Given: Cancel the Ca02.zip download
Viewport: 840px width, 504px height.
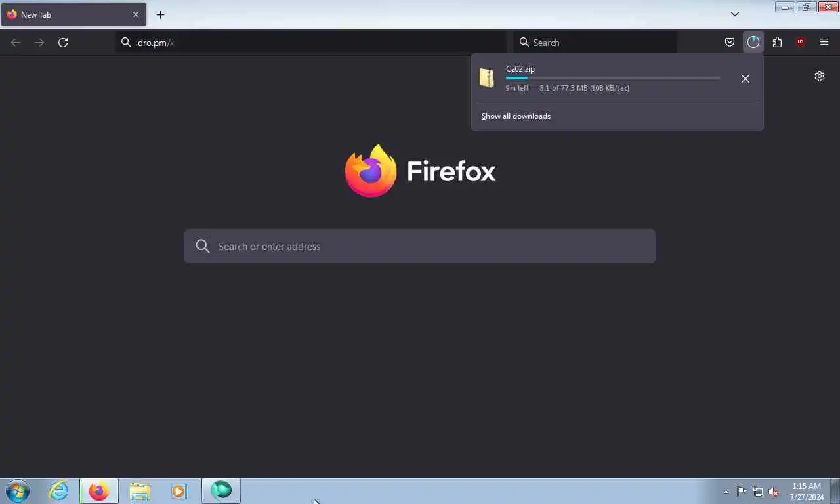Looking at the screenshot, I should pyautogui.click(x=745, y=79).
